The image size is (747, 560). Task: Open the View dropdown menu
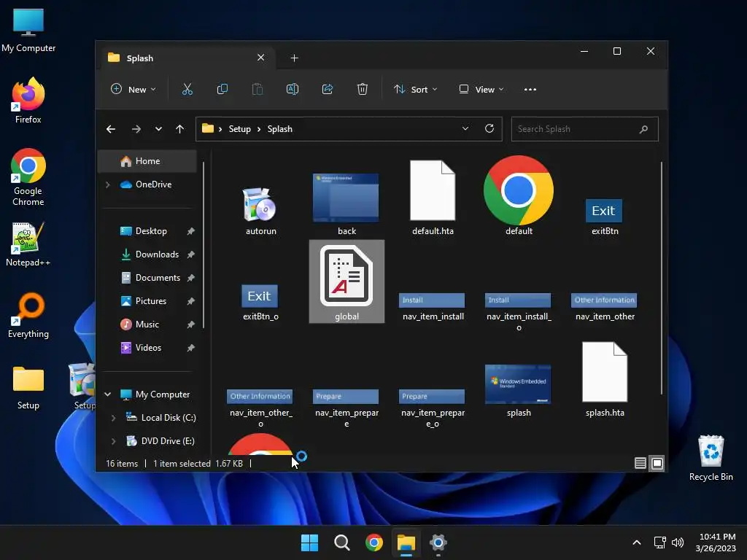pyautogui.click(x=481, y=89)
